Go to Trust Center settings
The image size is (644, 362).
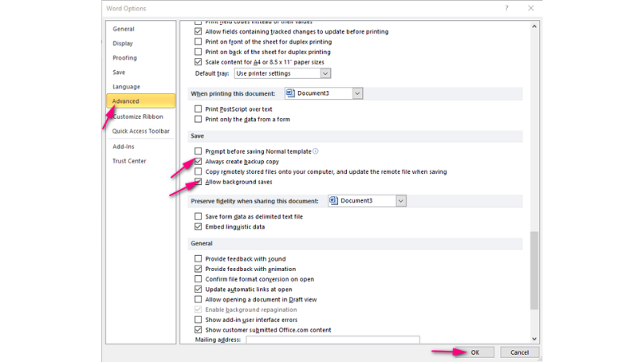point(130,161)
